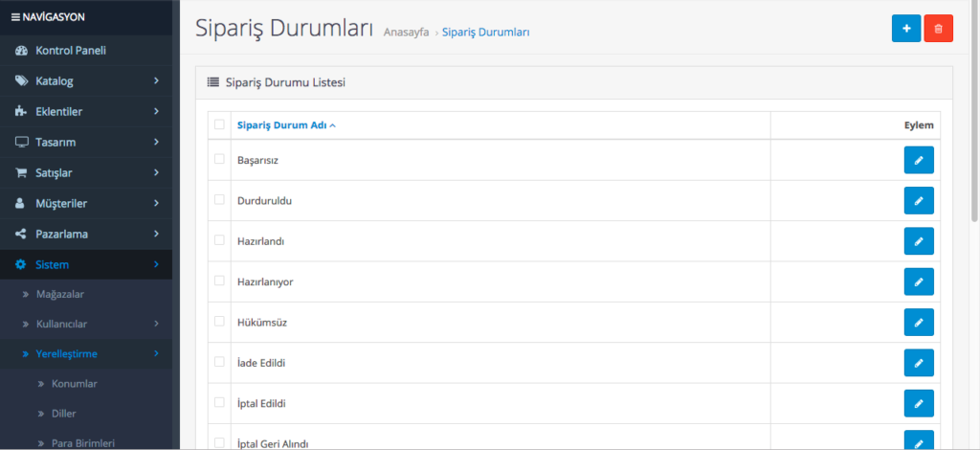
Task: Click the red trash delete button
Action: pos(938,29)
